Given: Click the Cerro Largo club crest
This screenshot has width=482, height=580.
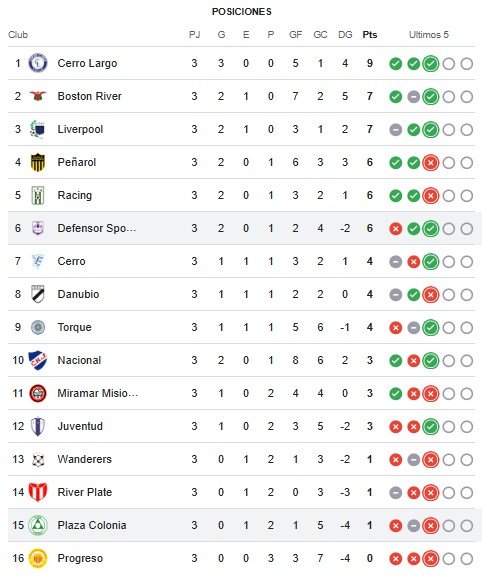Looking at the screenshot, I should pyautogui.click(x=38, y=63).
